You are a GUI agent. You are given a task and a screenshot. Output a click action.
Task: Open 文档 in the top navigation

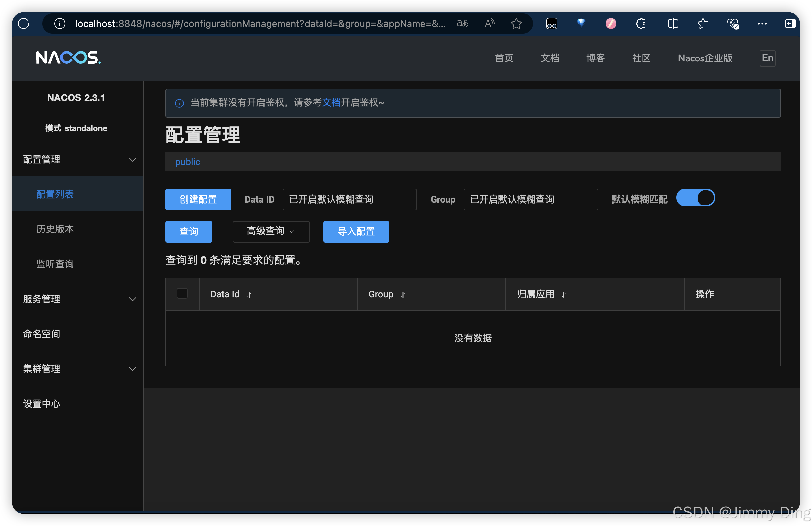pyautogui.click(x=550, y=58)
